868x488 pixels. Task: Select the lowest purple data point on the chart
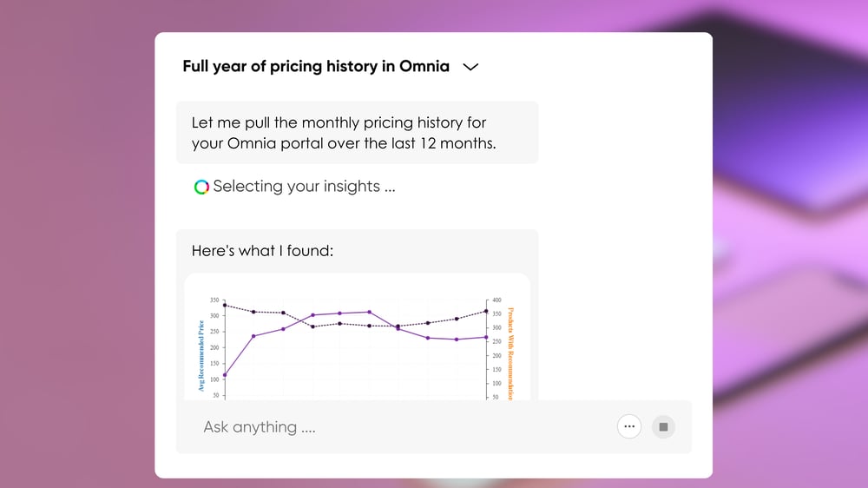click(x=225, y=375)
